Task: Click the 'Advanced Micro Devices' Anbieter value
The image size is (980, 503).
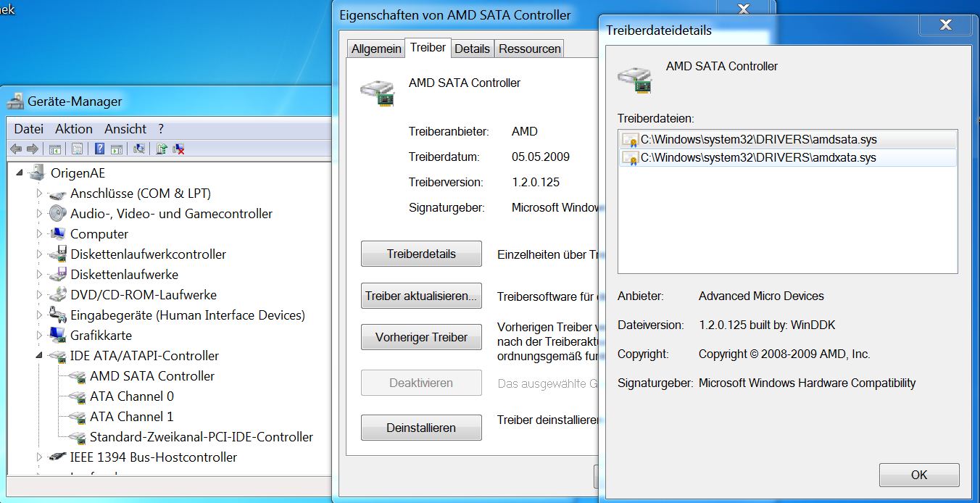Action: coord(761,296)
